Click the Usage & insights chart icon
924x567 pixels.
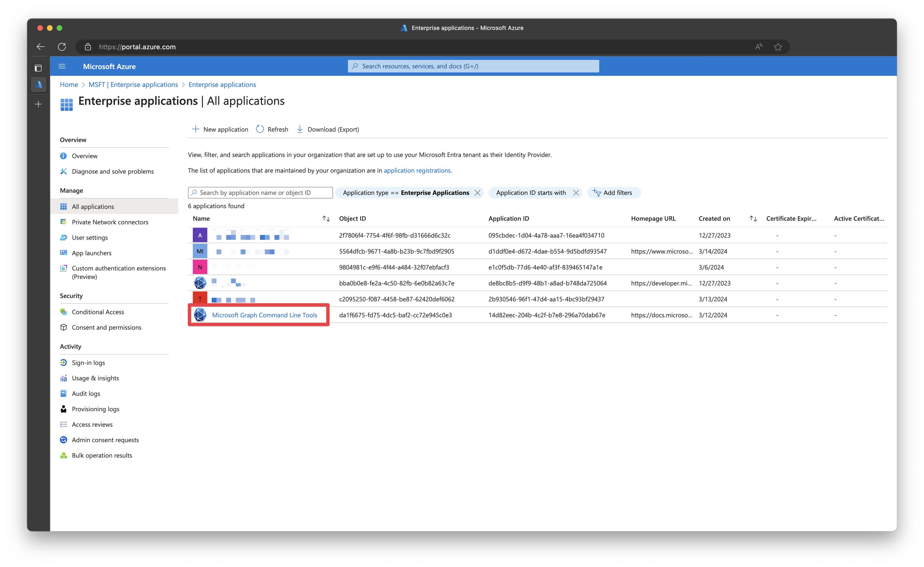(63, 378)
